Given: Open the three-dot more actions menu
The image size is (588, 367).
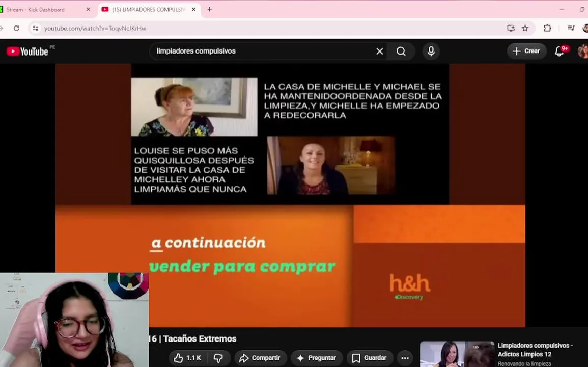Looking at the screenshot, I should [x=405, y=358].
